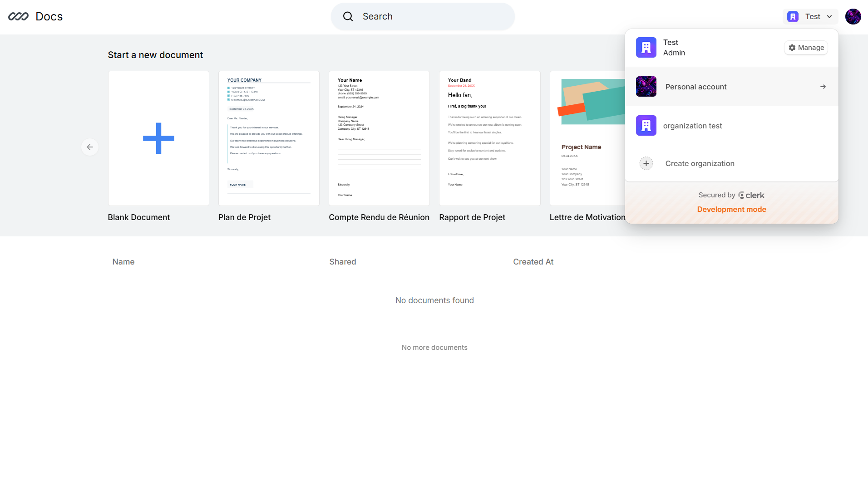
Task: Click the Clerk branding link
Action: 751,195
